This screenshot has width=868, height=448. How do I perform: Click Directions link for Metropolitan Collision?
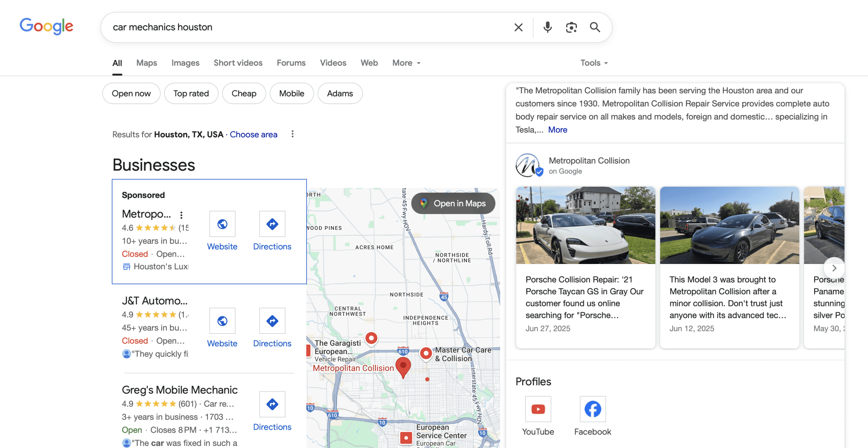[272, 246]
